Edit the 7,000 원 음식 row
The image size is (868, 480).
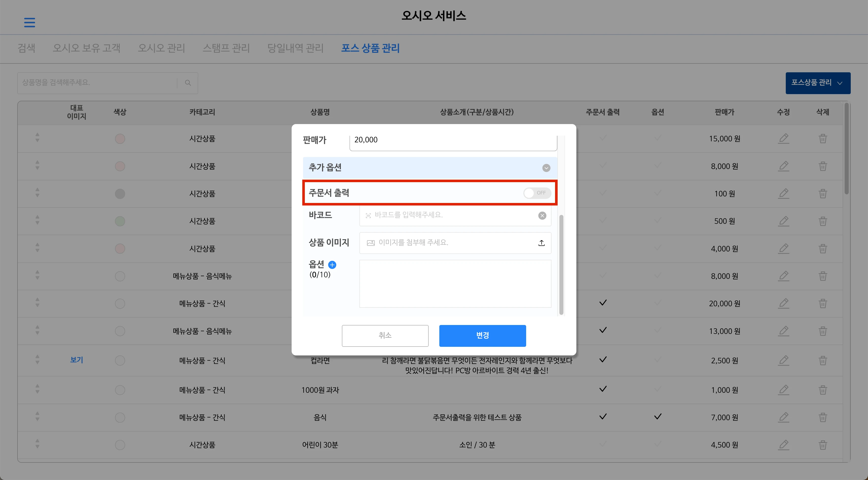[x=783, y=417]
